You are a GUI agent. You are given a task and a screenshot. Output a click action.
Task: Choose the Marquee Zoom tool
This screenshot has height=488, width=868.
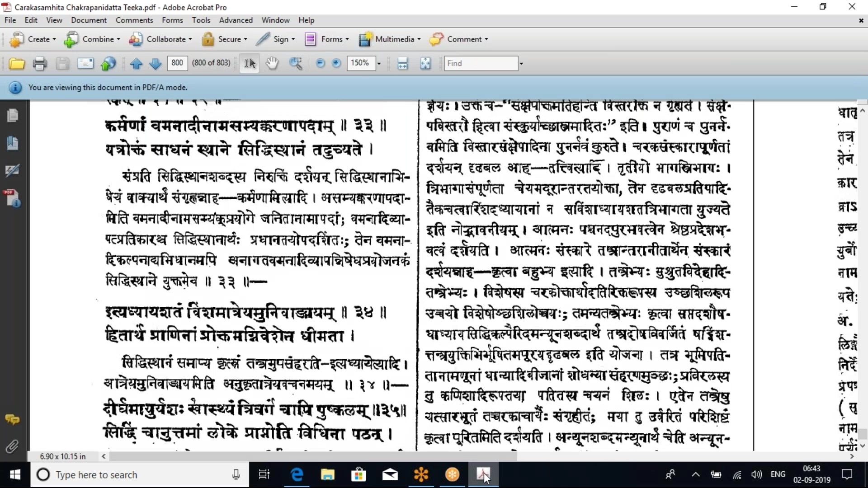coord(296,63)
